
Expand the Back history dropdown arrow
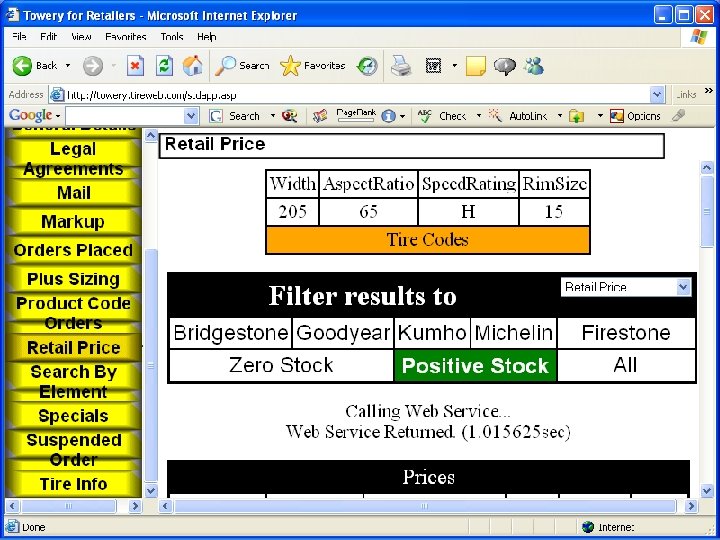(68, 66)
